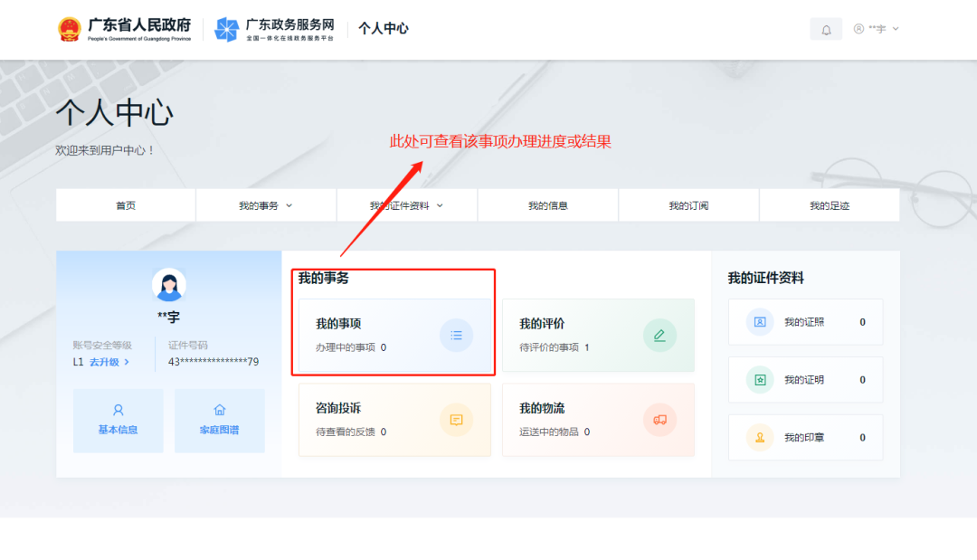977x560 pixels.
Task: Open the **宇 account dropdown
Action: pos(877,28)
